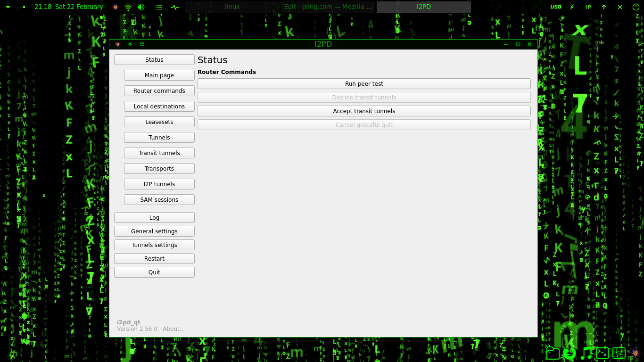View Transit tunnels

(x=159, y=153)
